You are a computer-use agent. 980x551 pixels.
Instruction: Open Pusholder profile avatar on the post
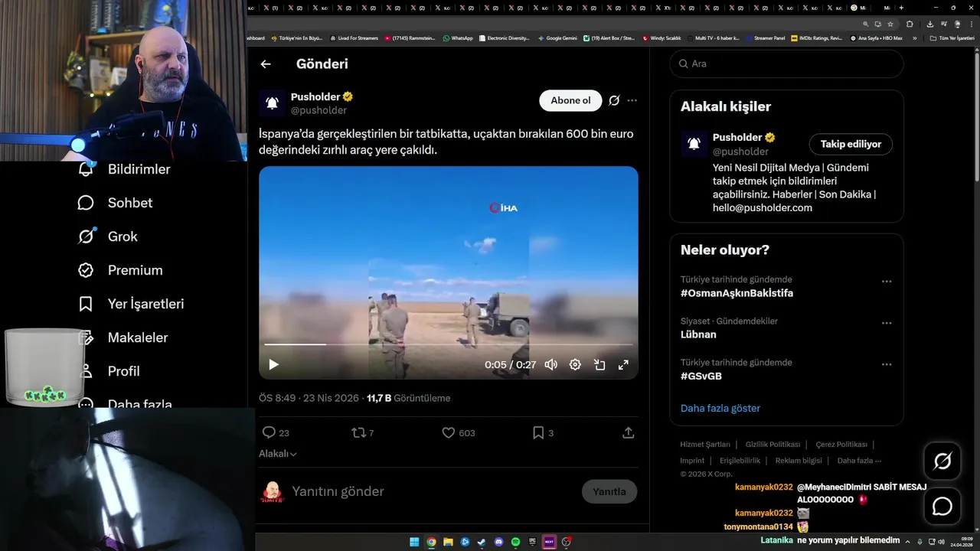[x=271, y=103]
